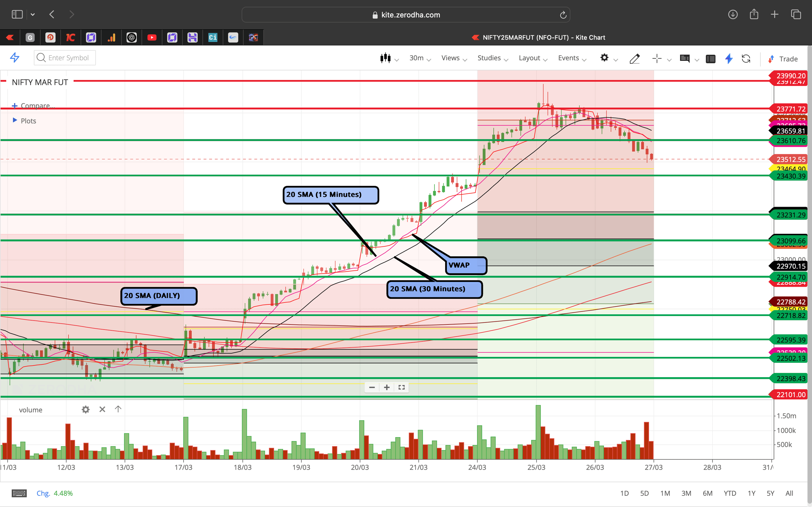The height and width of the screenshot is (507, 812).
Task: Open chart settings via the gear icon
Action: (x=605, y=58)
